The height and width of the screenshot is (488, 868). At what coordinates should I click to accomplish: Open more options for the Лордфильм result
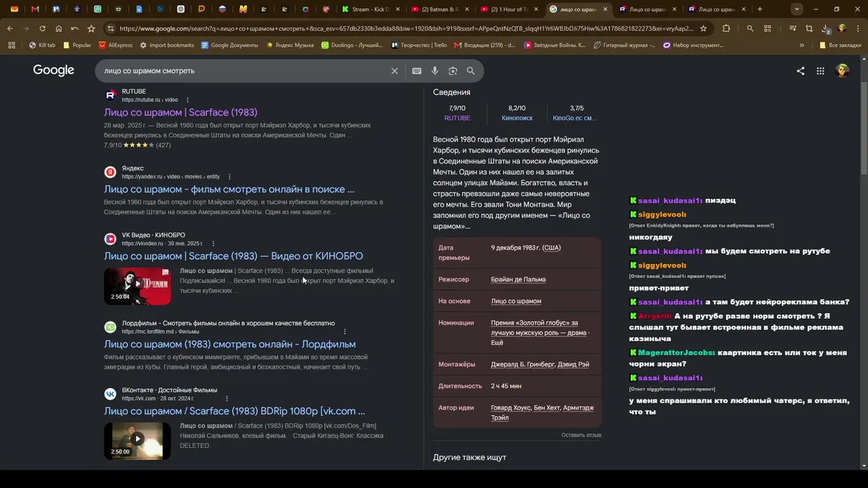(344, 331)
